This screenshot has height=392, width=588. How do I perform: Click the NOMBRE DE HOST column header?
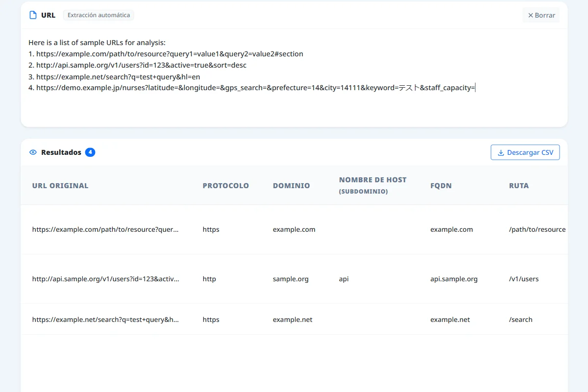373,185
